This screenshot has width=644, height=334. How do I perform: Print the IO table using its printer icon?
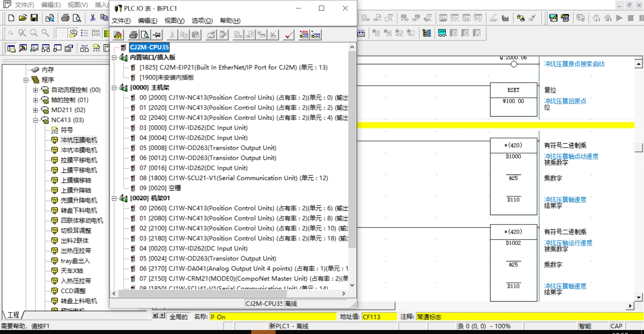pos(133,35)
